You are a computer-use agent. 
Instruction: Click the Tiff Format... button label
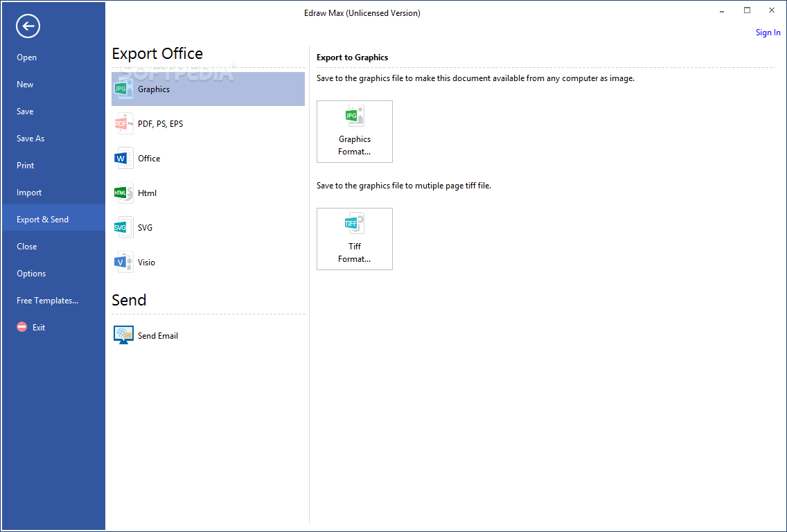[354, 252]
